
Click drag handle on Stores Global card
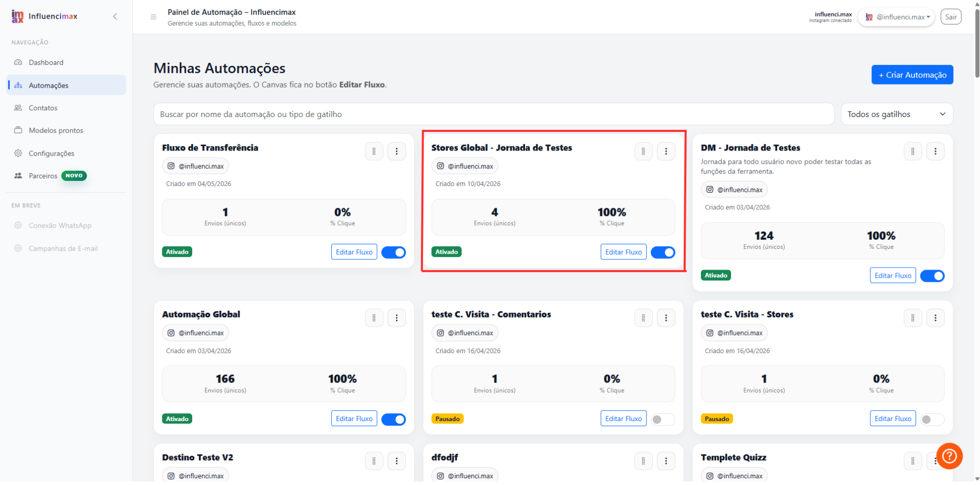[643, 152]
